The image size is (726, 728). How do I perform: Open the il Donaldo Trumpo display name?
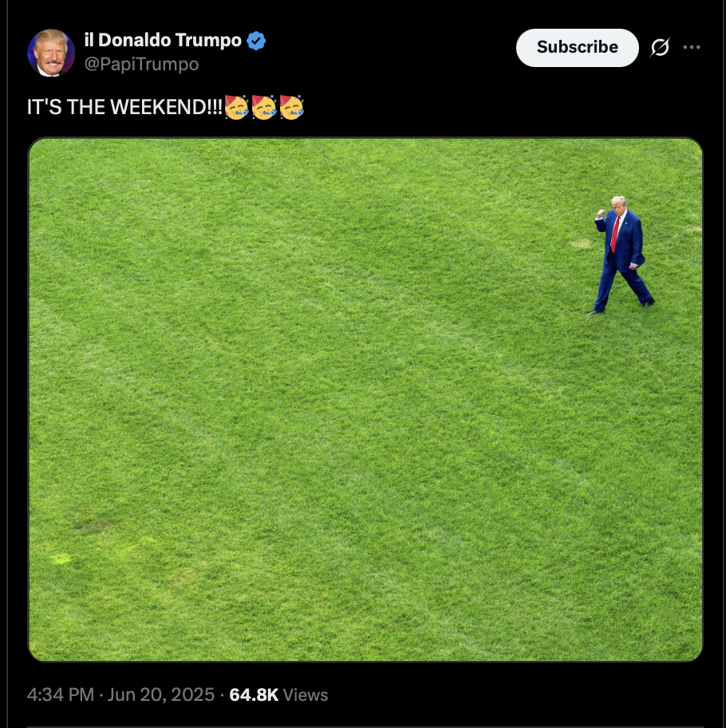point(163,41)
